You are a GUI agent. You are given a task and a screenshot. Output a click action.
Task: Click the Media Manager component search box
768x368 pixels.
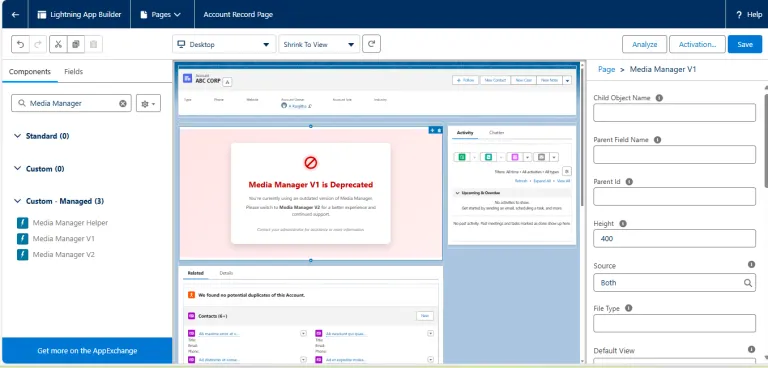72,103
